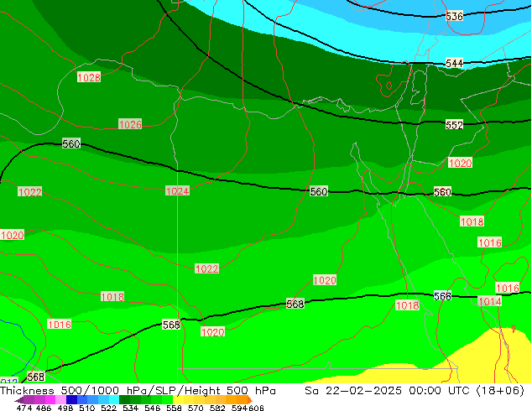Click the blue 012 contour label
The width and height of the screenshot is (532, 411).
(x=8, y=381)
